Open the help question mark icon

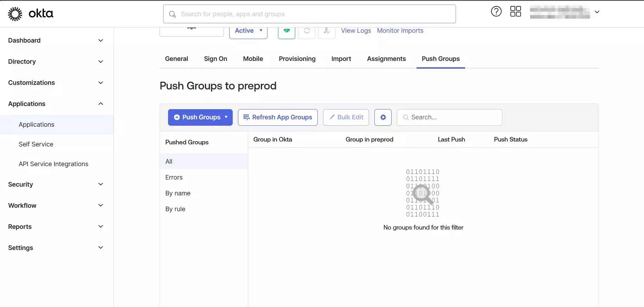point(496,12)
